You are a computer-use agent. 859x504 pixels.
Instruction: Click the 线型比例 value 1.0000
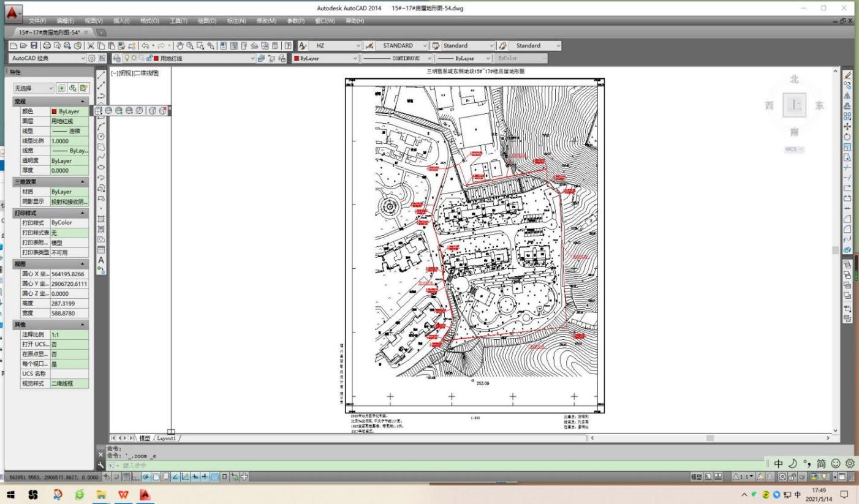click(69, 141)
